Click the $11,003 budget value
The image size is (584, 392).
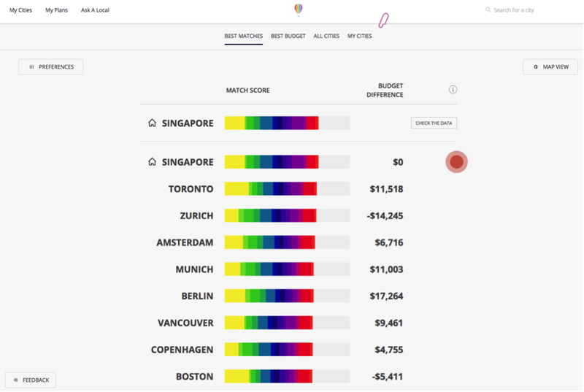coord(386,269)
